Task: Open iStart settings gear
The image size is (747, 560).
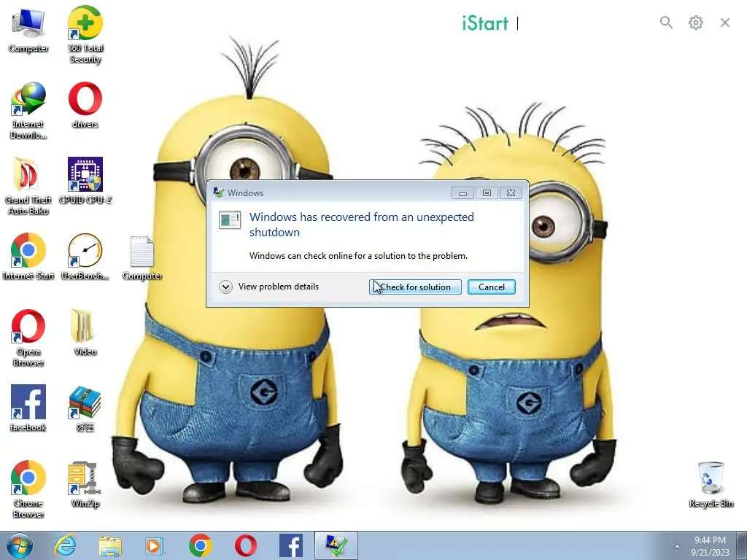Action: [x=695, y=23]
